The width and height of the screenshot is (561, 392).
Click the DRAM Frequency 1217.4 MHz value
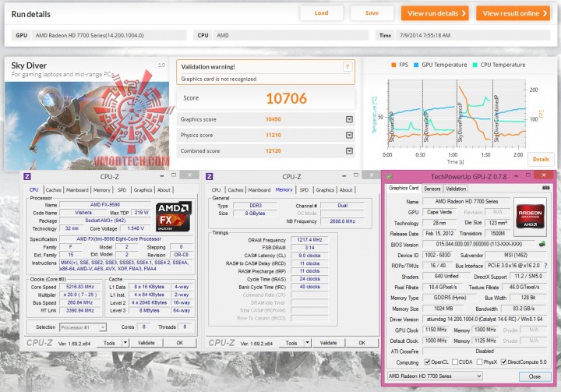pyautogui.click(x=309, y=240)
